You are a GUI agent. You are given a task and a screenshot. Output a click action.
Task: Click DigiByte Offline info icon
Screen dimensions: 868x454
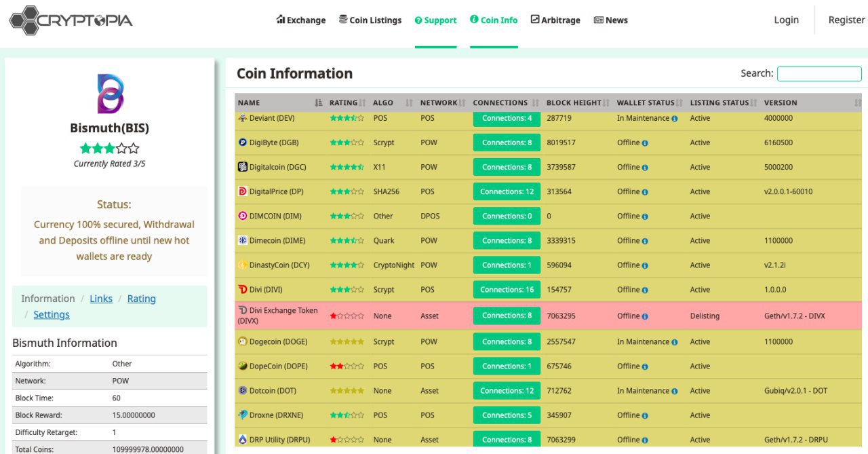(645, 143)
